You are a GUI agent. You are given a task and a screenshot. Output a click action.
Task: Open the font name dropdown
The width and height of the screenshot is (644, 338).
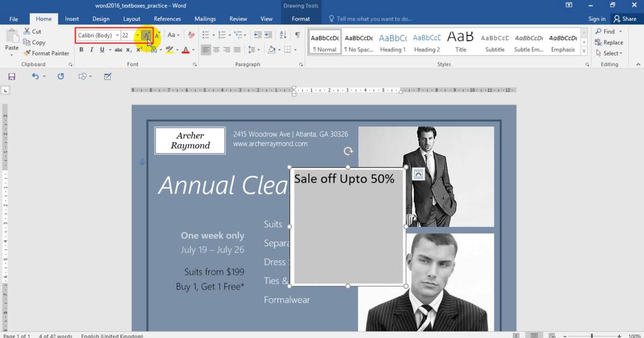117,35
